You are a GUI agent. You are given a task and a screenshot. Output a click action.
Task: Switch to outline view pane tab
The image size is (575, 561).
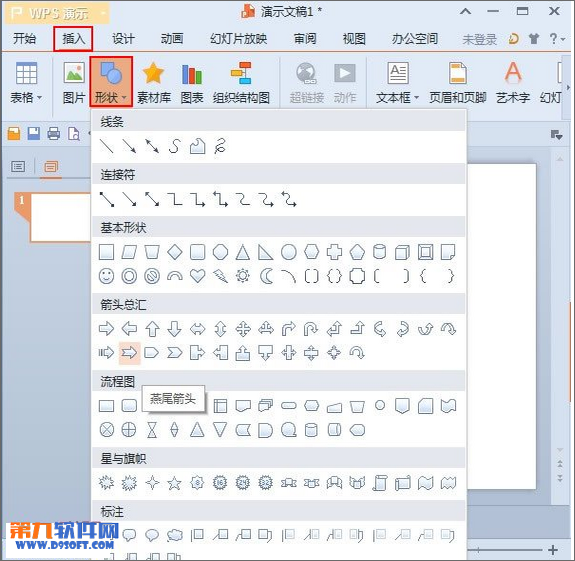pos(18,167)
